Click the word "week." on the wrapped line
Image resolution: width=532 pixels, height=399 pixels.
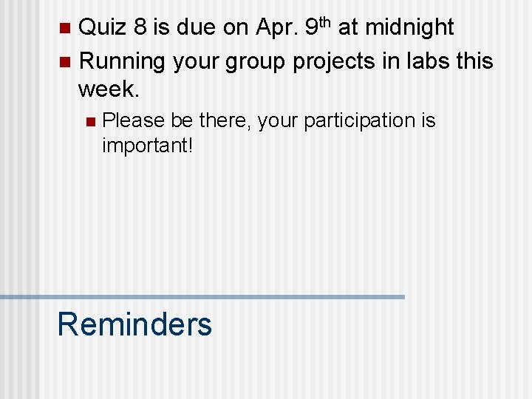(x=109, y=89)
